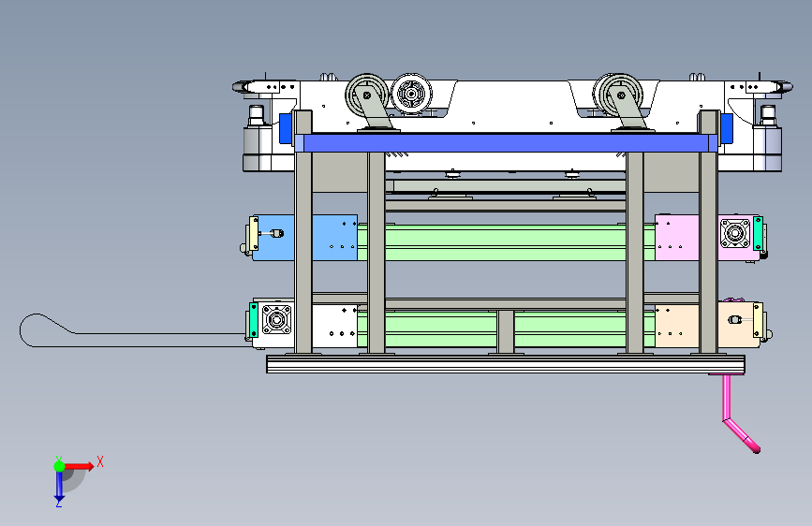This screenshot has height=526, width=812.
Task: Select the lower green roller
Action: (440, 329)
